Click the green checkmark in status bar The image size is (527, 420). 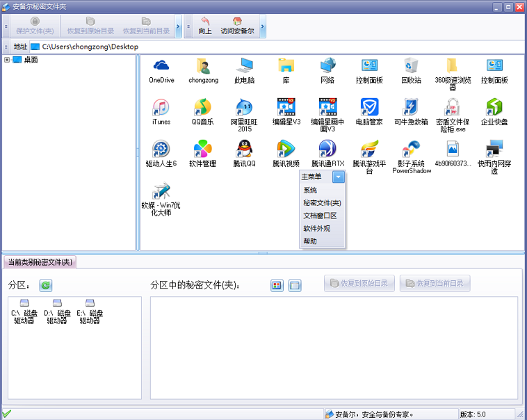(6, 414)
